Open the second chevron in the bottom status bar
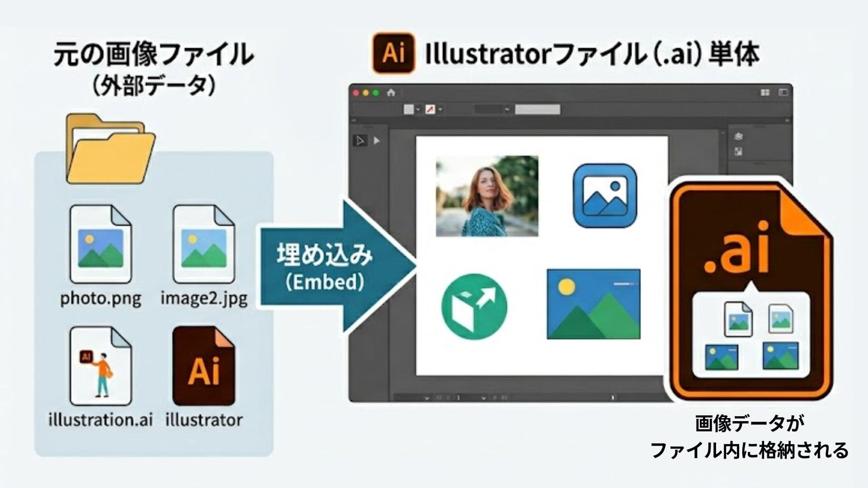 coord(483,398)
